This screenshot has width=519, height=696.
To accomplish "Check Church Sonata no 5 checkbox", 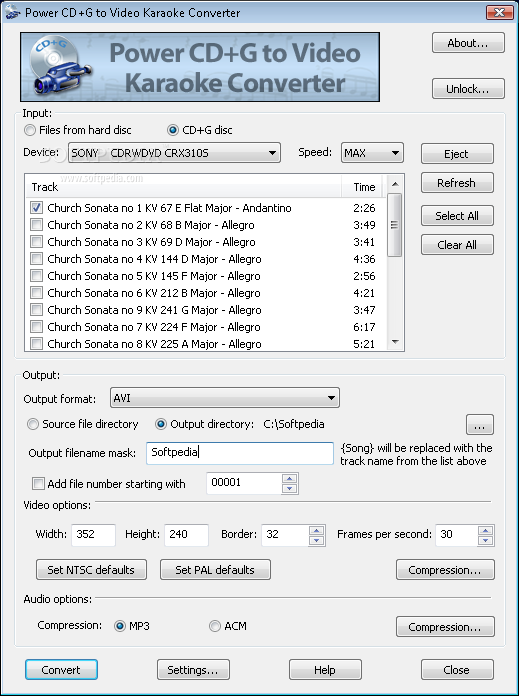I will pyautogui.click(x=36, y=276).
